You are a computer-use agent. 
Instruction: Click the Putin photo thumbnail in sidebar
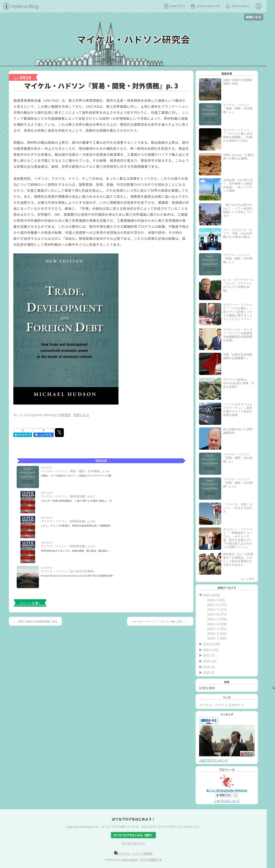tap(210, 289)
